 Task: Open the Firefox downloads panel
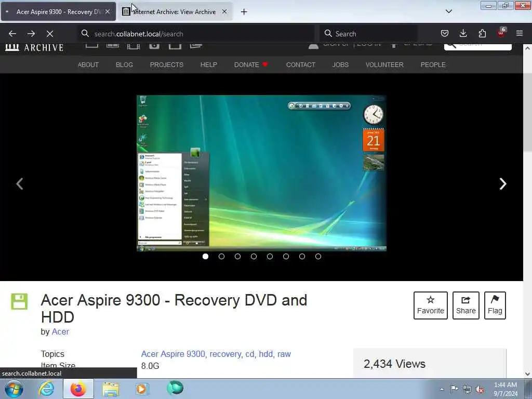pyautogui.click(x=463, y=33)
